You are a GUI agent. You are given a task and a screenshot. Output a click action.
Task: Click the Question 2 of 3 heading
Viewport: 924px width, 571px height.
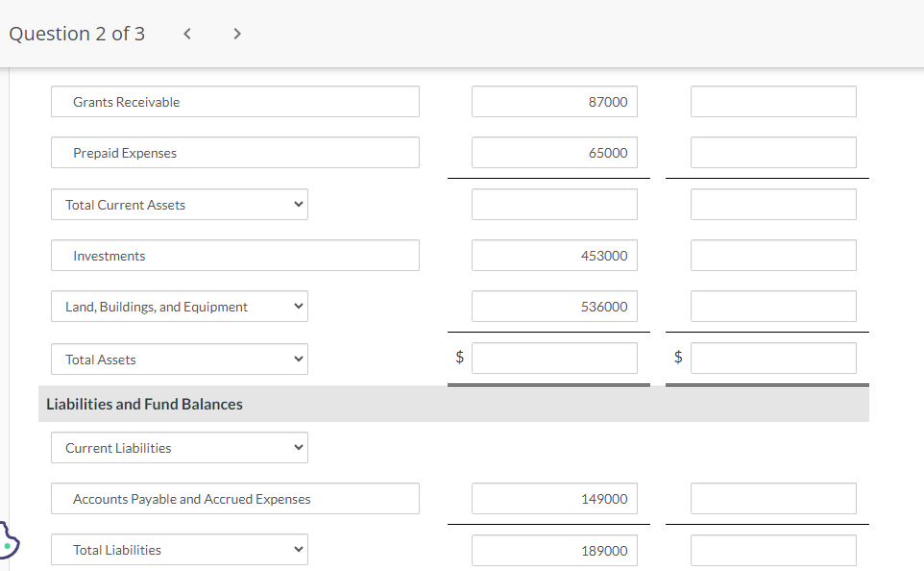77,33
